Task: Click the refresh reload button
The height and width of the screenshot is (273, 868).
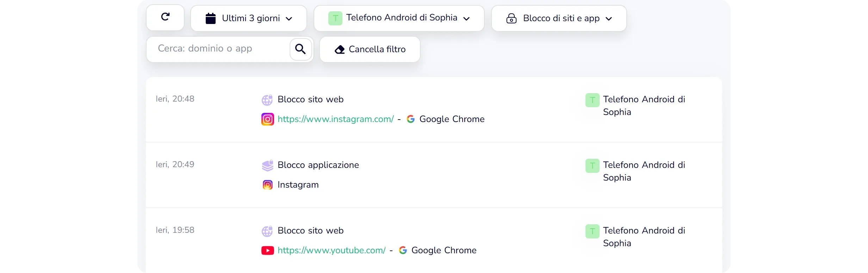Action: point(165,18)
